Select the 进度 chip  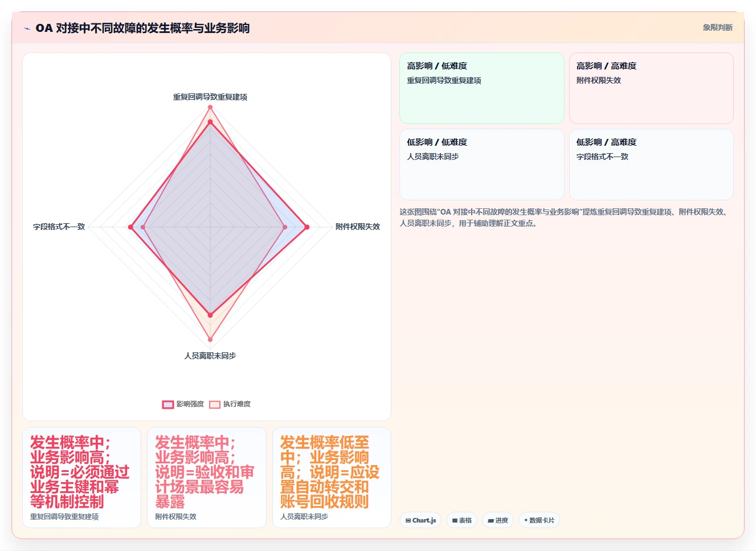498,520
